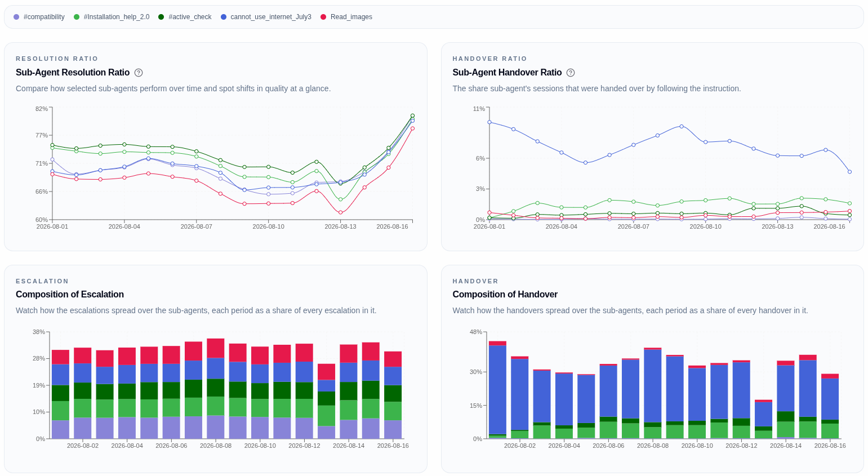868x476 pixels.
Task: Click the resolution chart description text
Action: point(173,88)
